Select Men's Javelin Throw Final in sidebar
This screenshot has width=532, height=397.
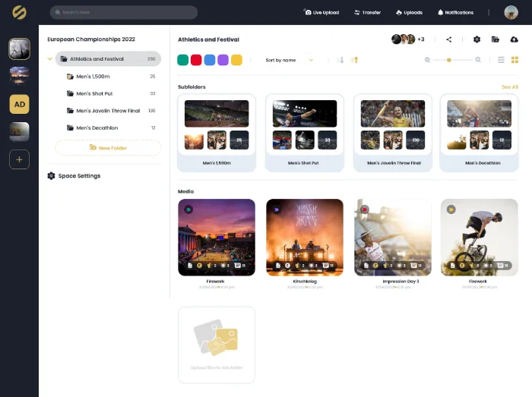pos(107,111)
